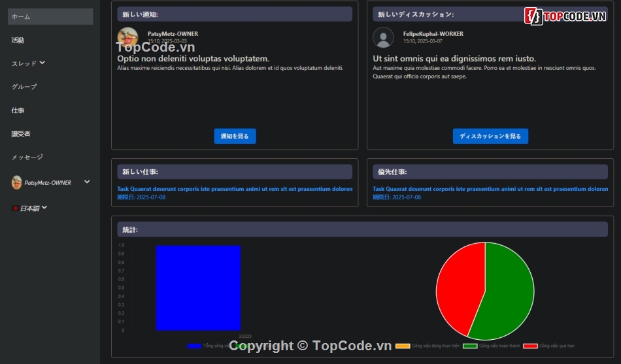Go to the 活動 sidebar item

click(x=18, y=40)
